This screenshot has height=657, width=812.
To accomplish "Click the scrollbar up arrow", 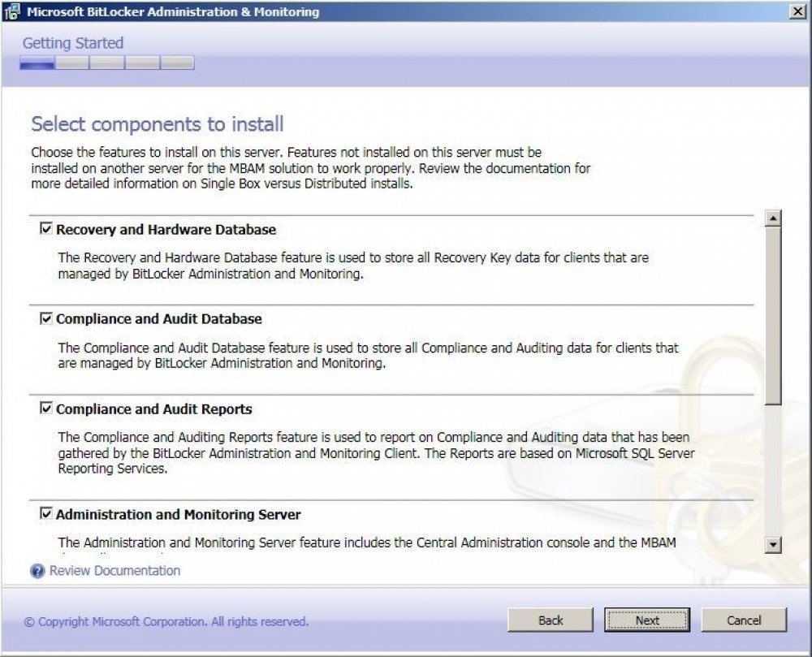I will click(x=773, y=218).
